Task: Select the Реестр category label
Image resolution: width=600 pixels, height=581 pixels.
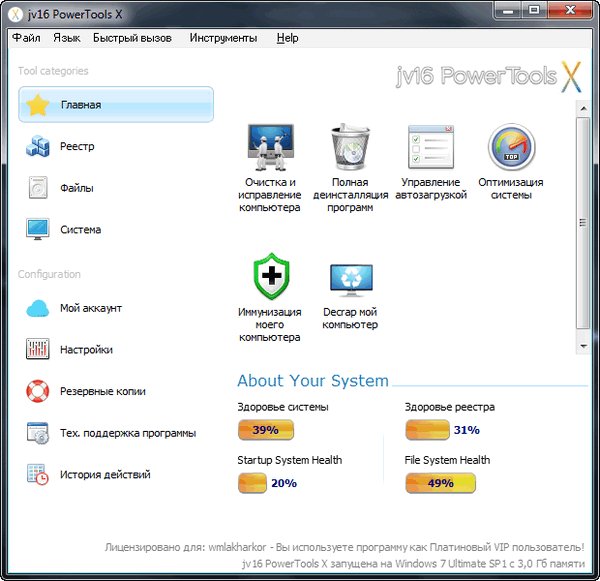Action: [x=77, y=146]
